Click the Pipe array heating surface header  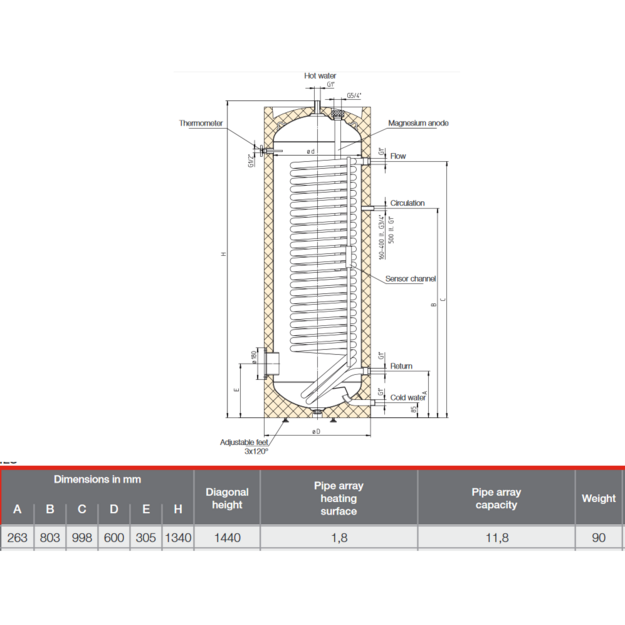point(338,498)
